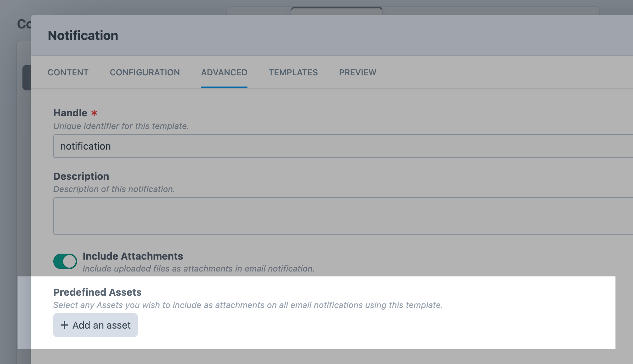The image size is (633, 364).
Task: Click the Predefined Assets heading
Action: tap(97, 292)
